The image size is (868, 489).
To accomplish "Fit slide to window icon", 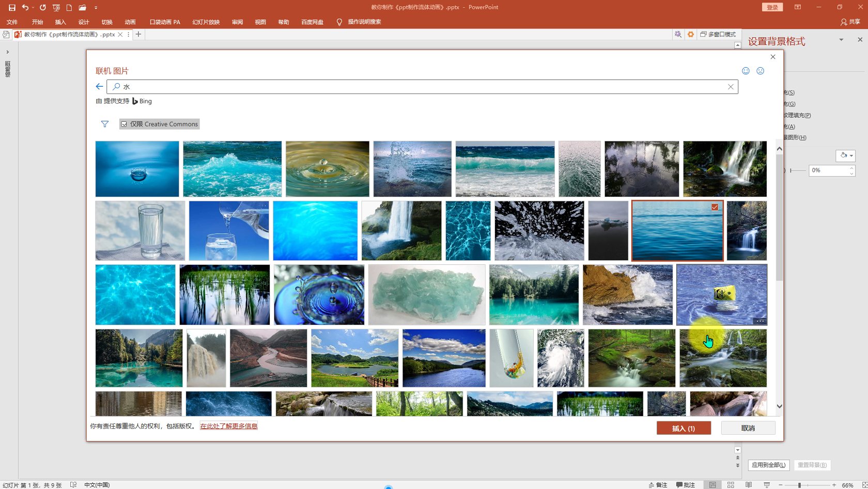I will coord(864,485).
